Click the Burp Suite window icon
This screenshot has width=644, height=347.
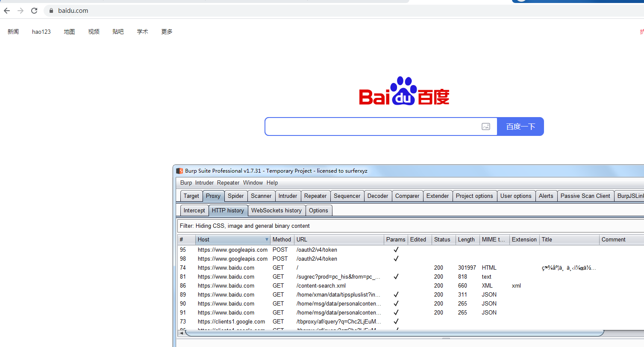179,171
